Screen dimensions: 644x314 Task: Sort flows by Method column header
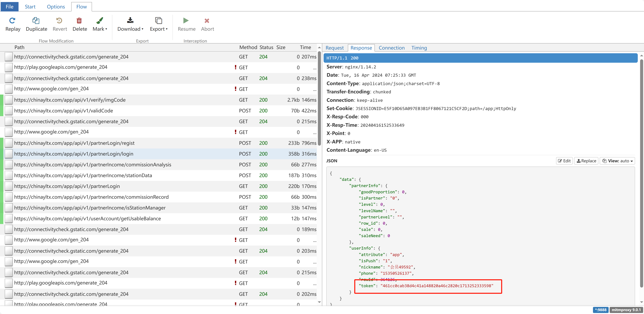(248, 47)
